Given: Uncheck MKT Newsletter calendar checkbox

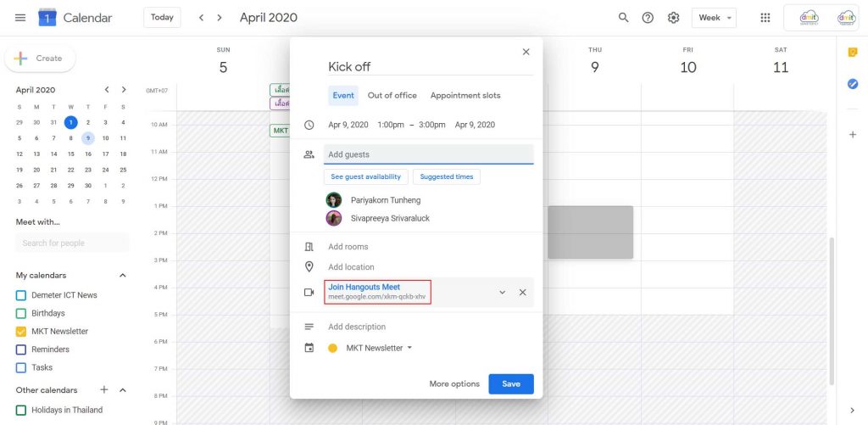Looking at the screenshot, I should point(21,332).
